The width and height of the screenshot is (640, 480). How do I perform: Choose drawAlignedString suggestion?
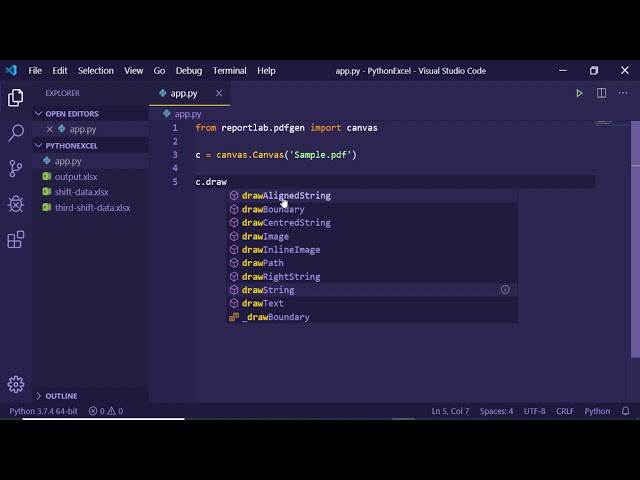[x=372, y=196]
